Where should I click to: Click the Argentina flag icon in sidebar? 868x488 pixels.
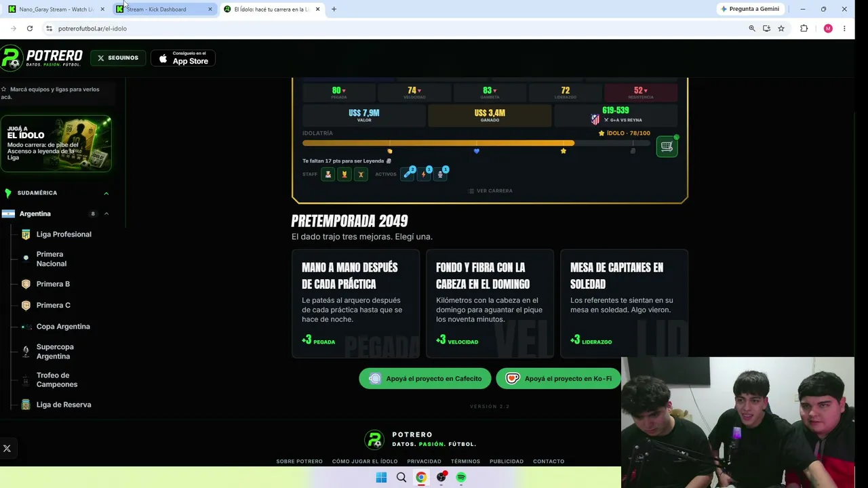tap(8, 214)
